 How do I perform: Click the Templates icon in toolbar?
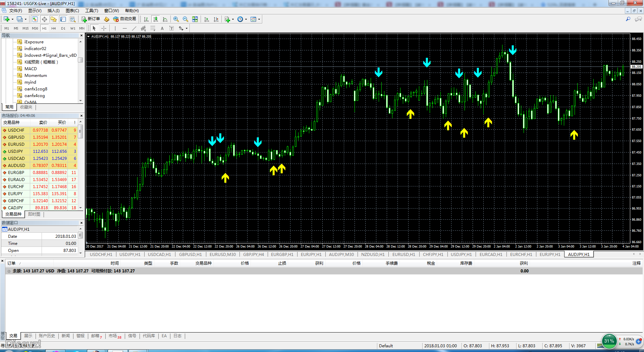253,19
